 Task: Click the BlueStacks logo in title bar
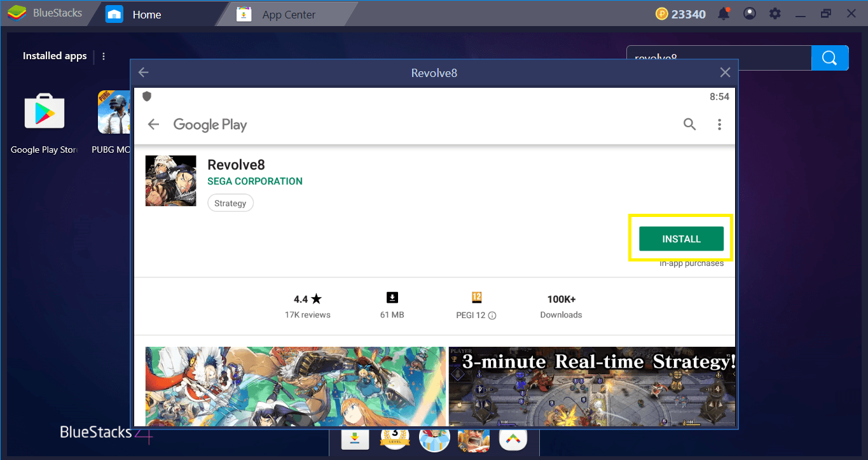pos(17,13)
